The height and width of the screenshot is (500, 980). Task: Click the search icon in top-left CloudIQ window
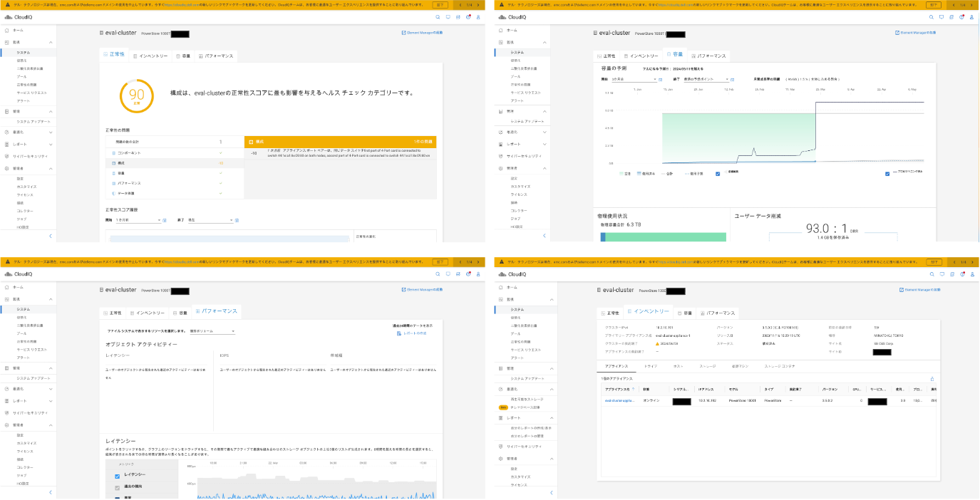tap(438, 16)
